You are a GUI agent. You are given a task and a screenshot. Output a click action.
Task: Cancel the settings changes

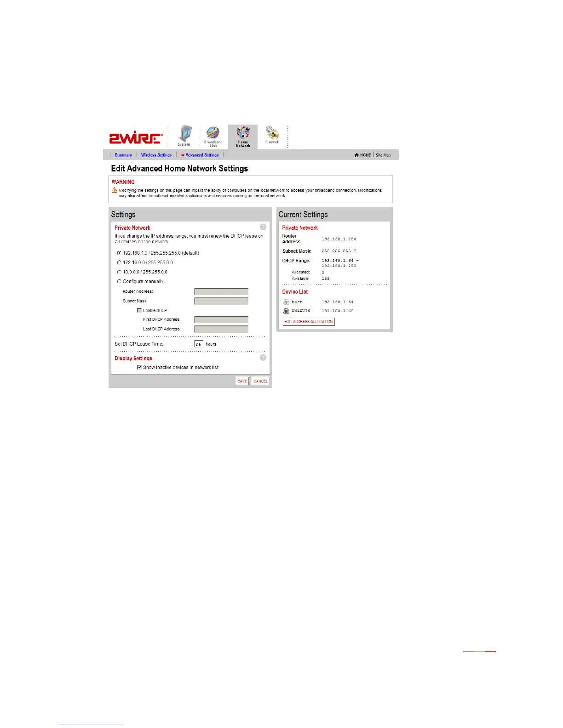(x=260, y=381)
